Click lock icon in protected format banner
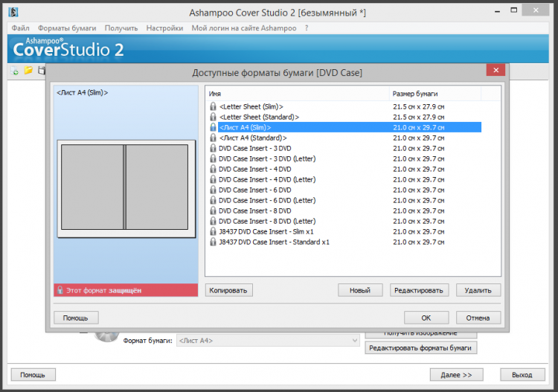558x392 pixels. tap(60, 290)
